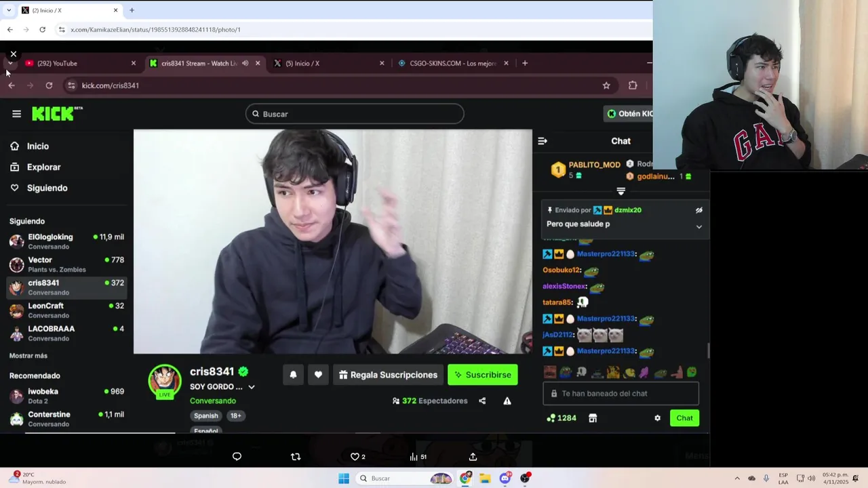Open LACOBRAAA followed channel
The height and width of the screenshot is (488, 868).
click(x=66, y=333)
